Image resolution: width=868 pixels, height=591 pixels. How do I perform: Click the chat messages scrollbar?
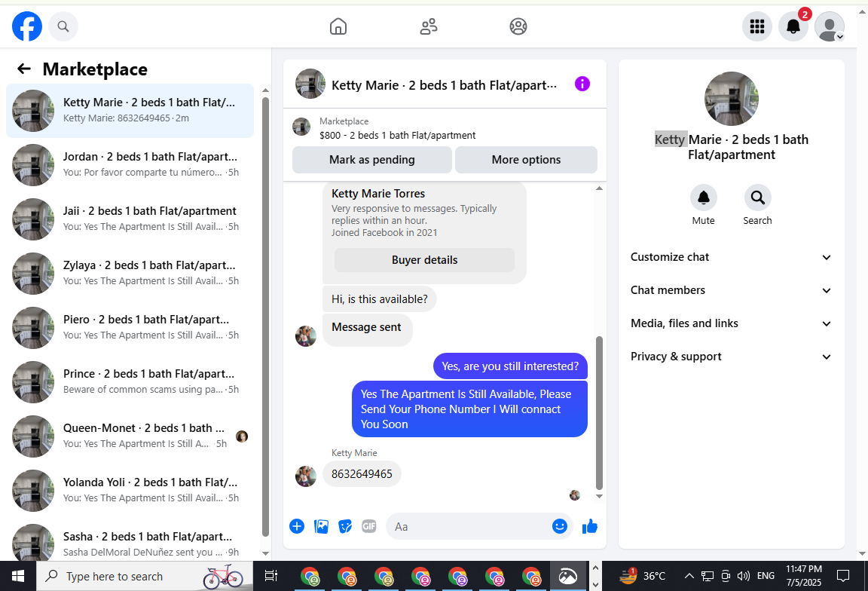tap(599, 412)
